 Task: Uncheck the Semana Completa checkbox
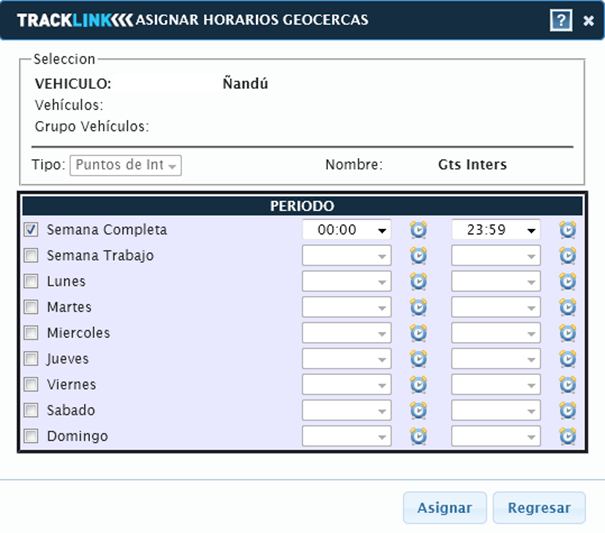pyautogui.click(x=31, y=230)
